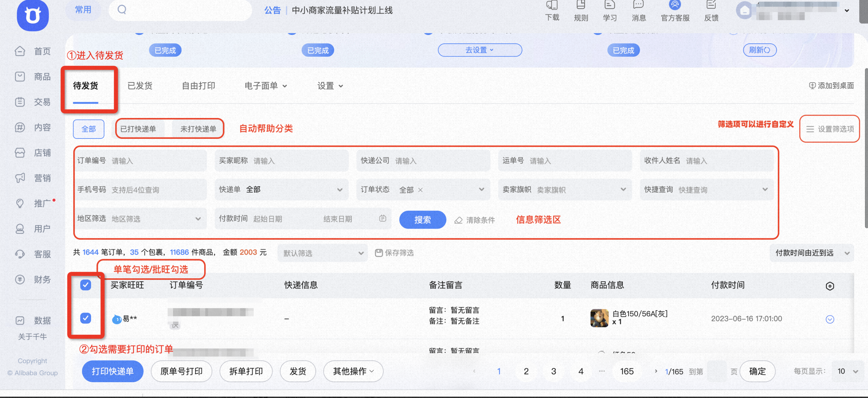Click the 确定 page jump button
Image resolution: width=868 pixels, height=398 pixels.
[x=757, y=371]
